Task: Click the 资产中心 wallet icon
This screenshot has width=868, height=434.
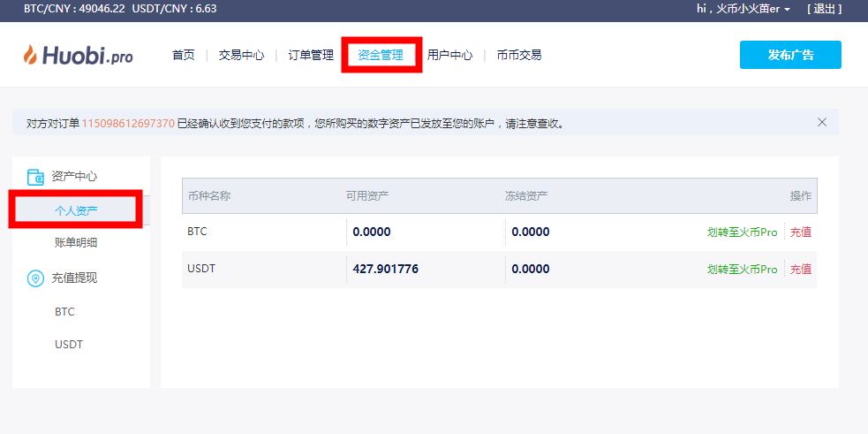Action: tap(35, 176)
